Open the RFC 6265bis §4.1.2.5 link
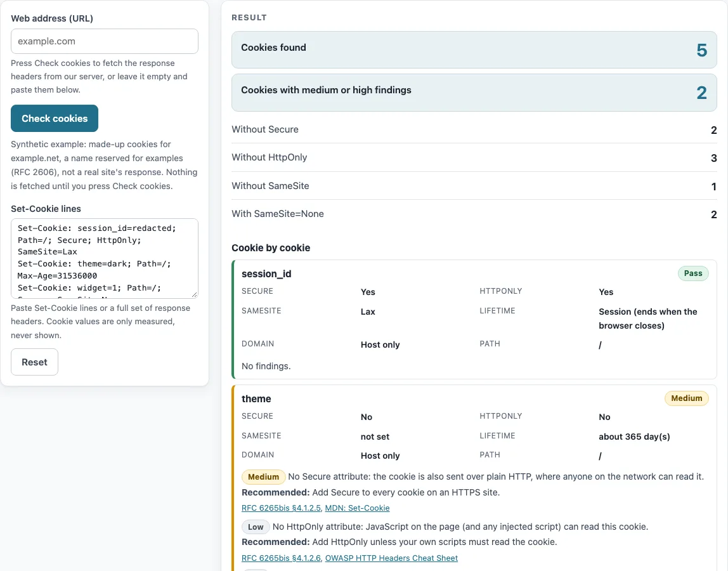Viewport: 728px width, 571px height. coord(281,508)
